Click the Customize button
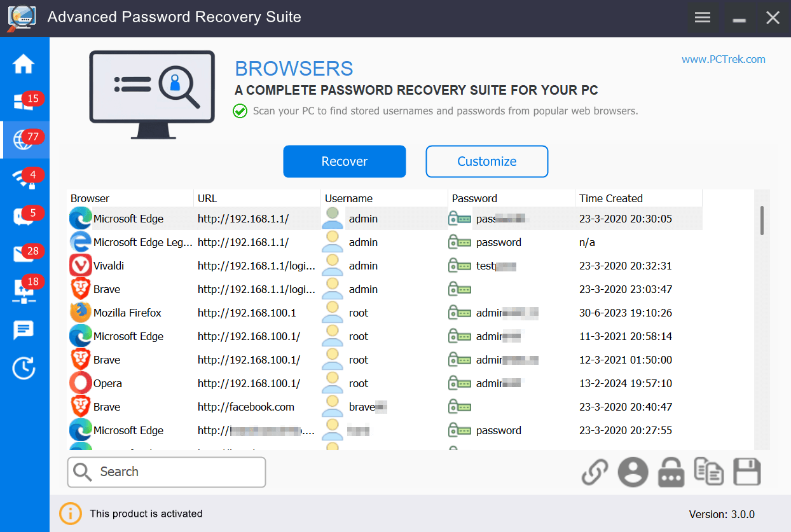791x532 pixels. (x=486, y=161)
